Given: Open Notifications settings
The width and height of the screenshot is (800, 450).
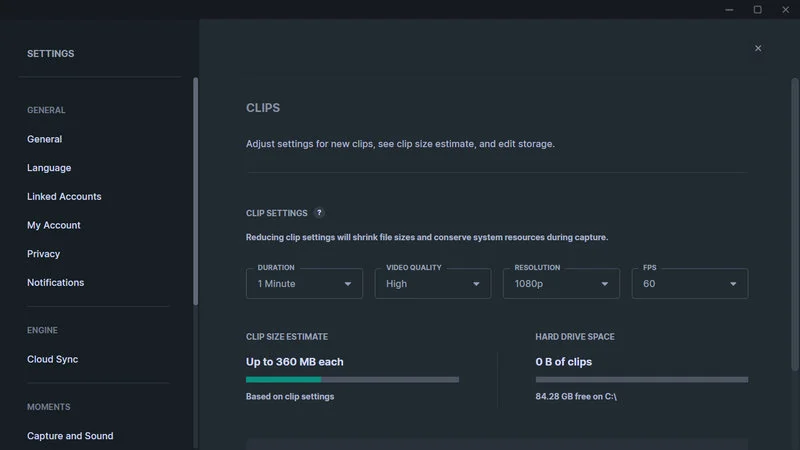Looking at the screenshot, I should tap(56, 283).
